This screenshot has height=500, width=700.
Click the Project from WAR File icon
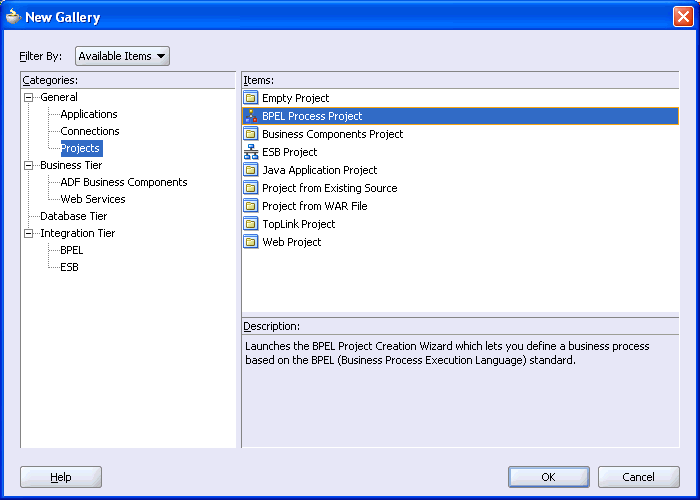pyautogui.click(x=251, y=206)
